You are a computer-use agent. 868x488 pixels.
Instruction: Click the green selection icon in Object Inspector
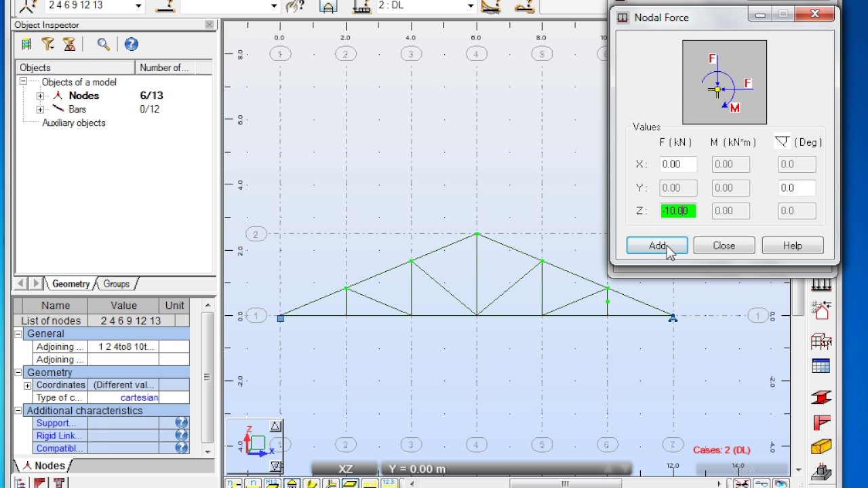26,45
